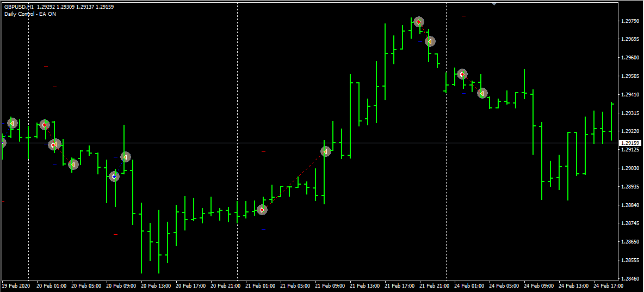Screen dimensions: 644x292
Task: Click the 1.29505 price scale label
Action: pos(630,76)
